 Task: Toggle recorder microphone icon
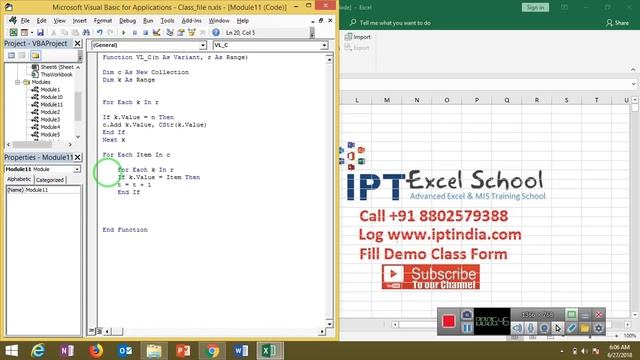coord(531,328)
